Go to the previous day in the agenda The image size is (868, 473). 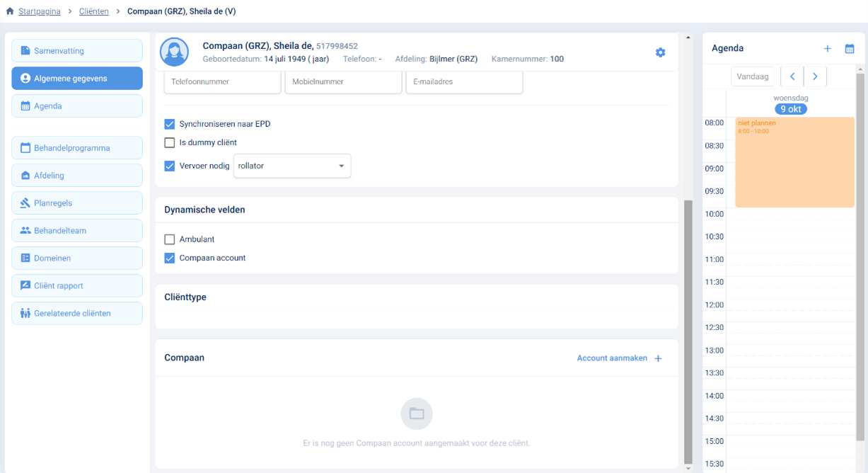tap(792, 76)
